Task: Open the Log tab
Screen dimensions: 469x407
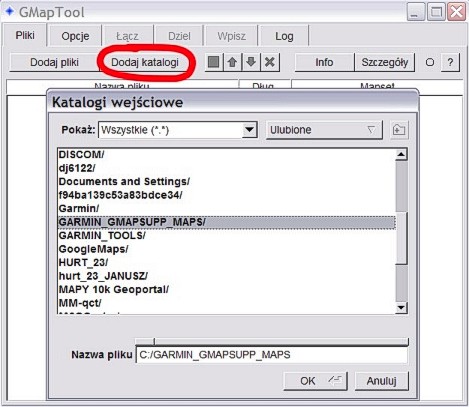Action: tap(284, 36)
